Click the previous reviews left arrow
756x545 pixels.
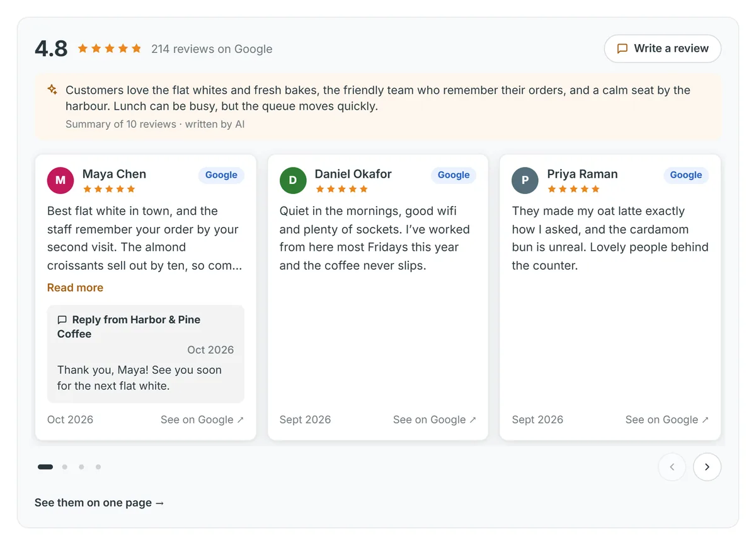coord(672,467)
